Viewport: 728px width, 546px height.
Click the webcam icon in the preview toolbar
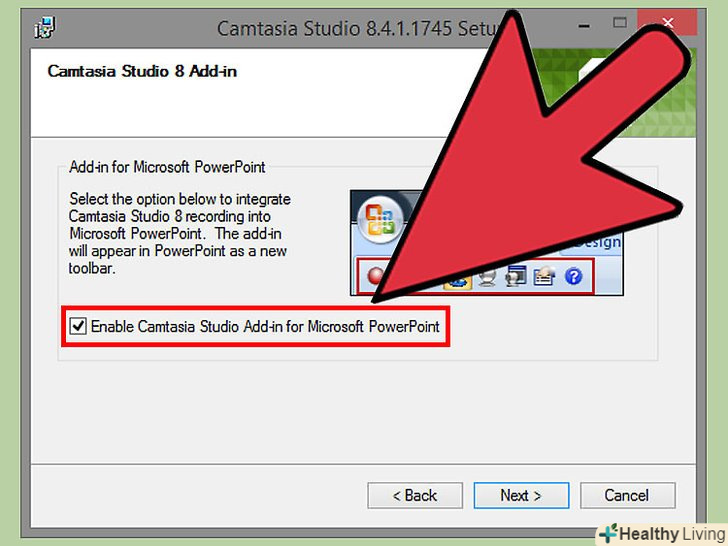pos(487,277)
